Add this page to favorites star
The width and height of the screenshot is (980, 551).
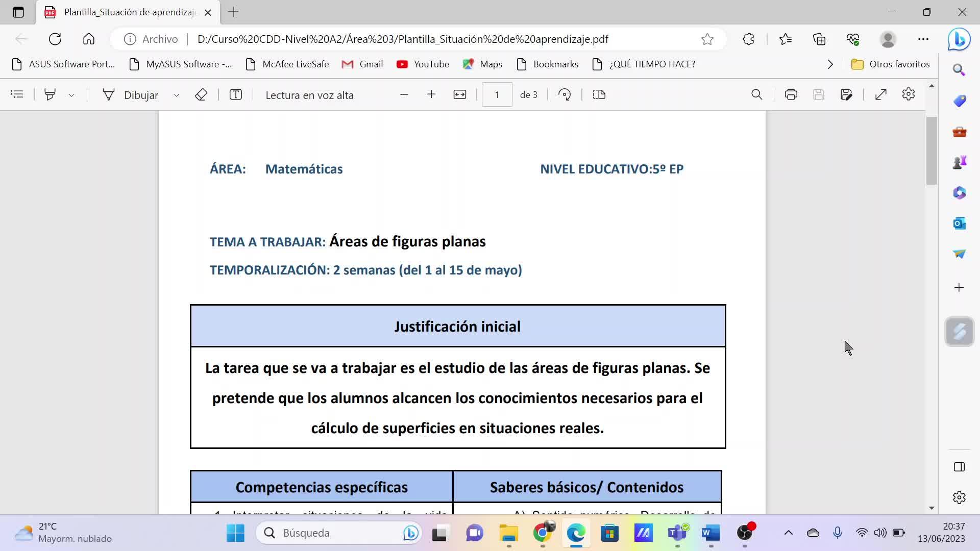point(707,39)
